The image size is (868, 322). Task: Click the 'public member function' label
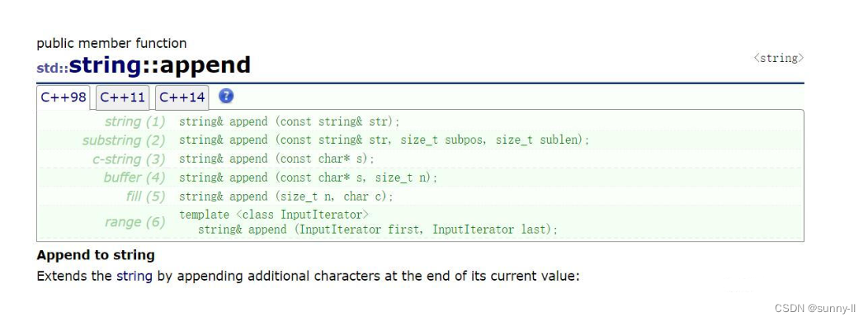coord(111,43)
